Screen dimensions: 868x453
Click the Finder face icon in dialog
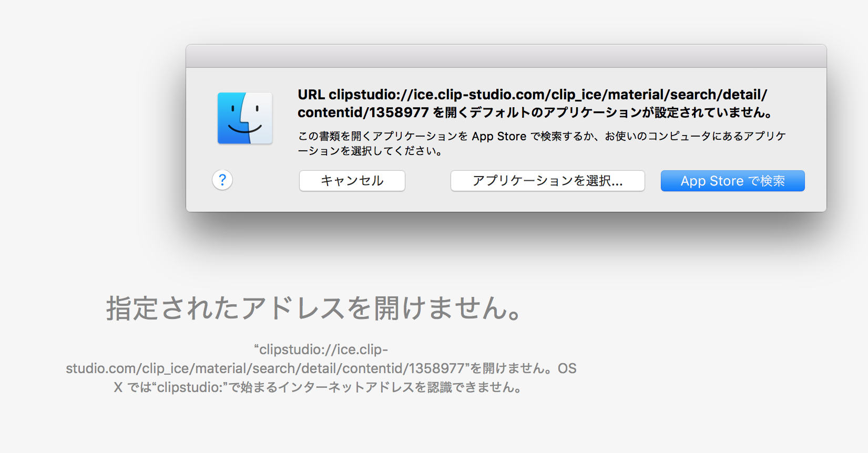pos(245,118)
